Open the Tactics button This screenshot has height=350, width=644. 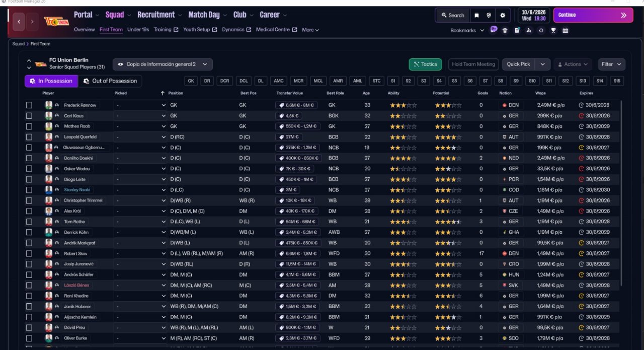pos(425,64)
